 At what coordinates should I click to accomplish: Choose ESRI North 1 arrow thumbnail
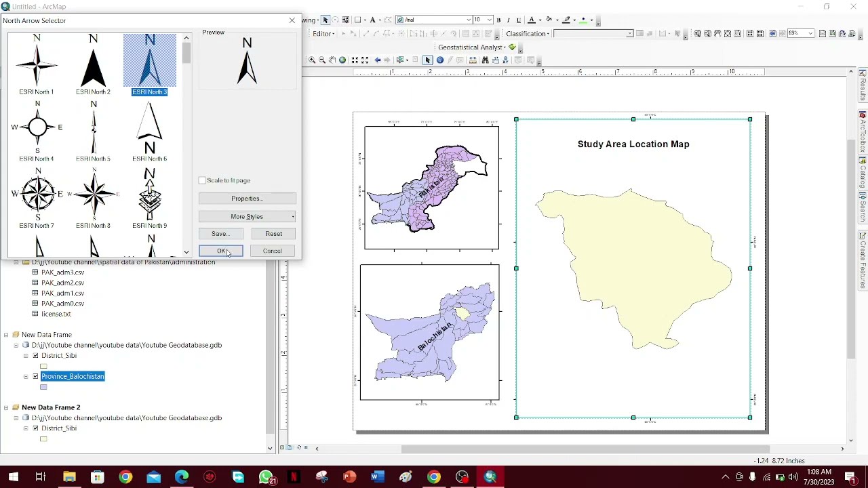pyautogui.click(x=37, y=65)
